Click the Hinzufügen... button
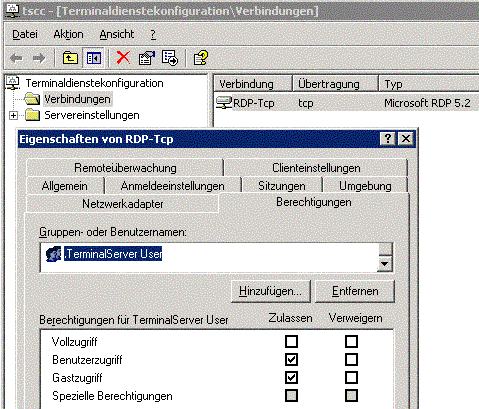The image size is (479, 409). pyautogui.click(x=271, y=291)
